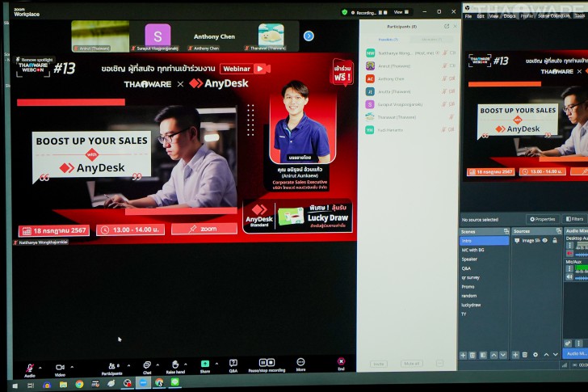Click the Raise hand icon
Viewport: 588px width, 392px height.
click(175, 365)
